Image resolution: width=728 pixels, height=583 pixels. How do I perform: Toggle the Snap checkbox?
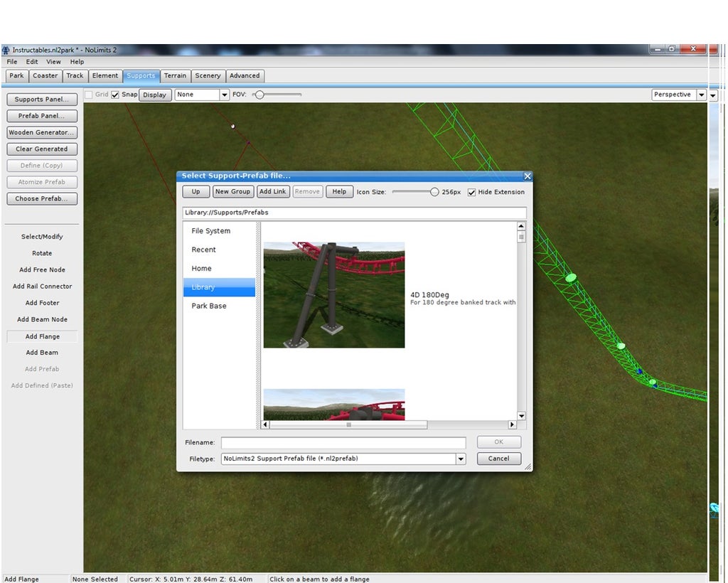click(x=115, y=95)
